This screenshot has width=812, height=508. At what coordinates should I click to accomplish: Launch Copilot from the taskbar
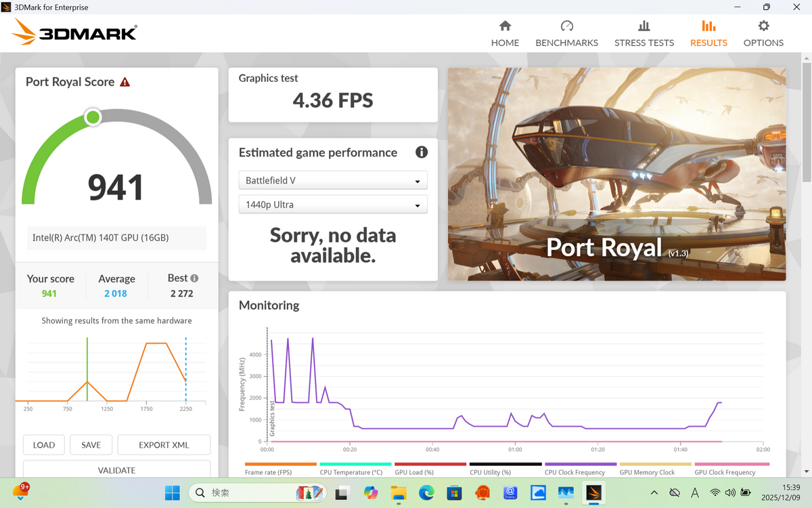click(371, 493)
